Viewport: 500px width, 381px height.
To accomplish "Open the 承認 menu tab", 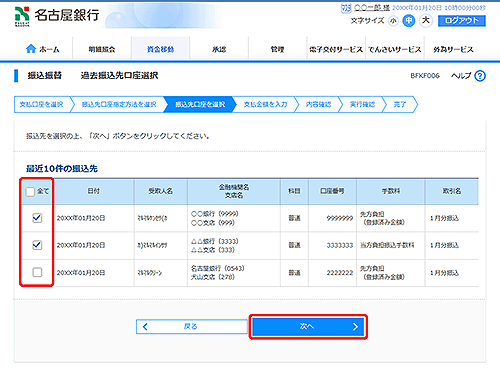I will point(219,49).
